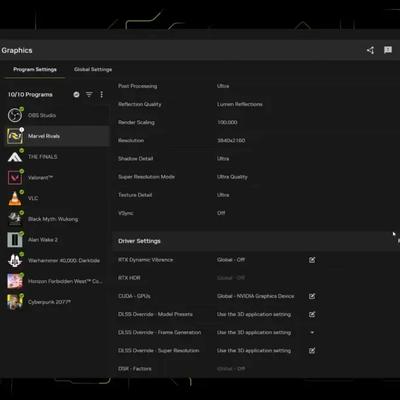Viewport: 400px width, 400px height.
Task: Click the Marvel Rivals game icon
Action: [15, 136]
